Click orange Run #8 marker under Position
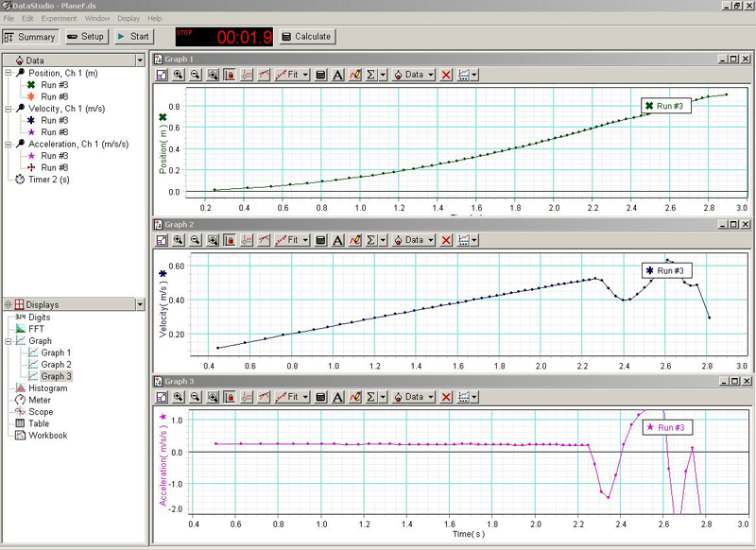This screenshot has width=756, height=550. pos(30,96)
